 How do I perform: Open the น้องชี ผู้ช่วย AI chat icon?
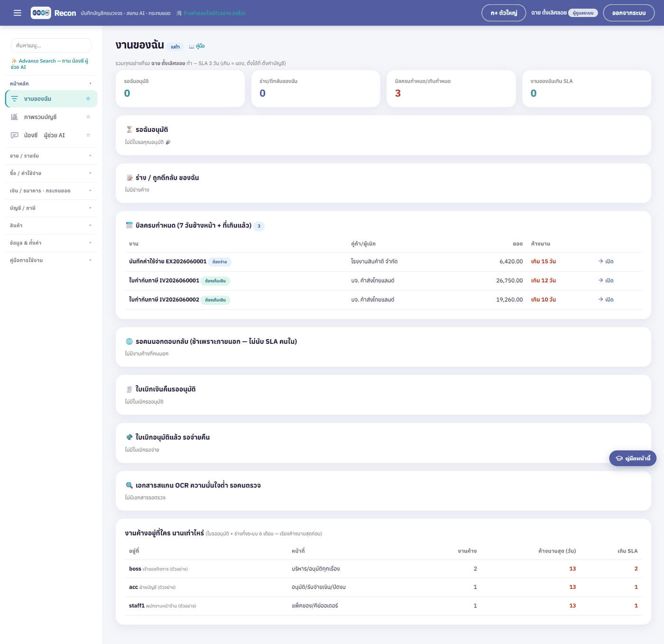click(x=15, y=135)
